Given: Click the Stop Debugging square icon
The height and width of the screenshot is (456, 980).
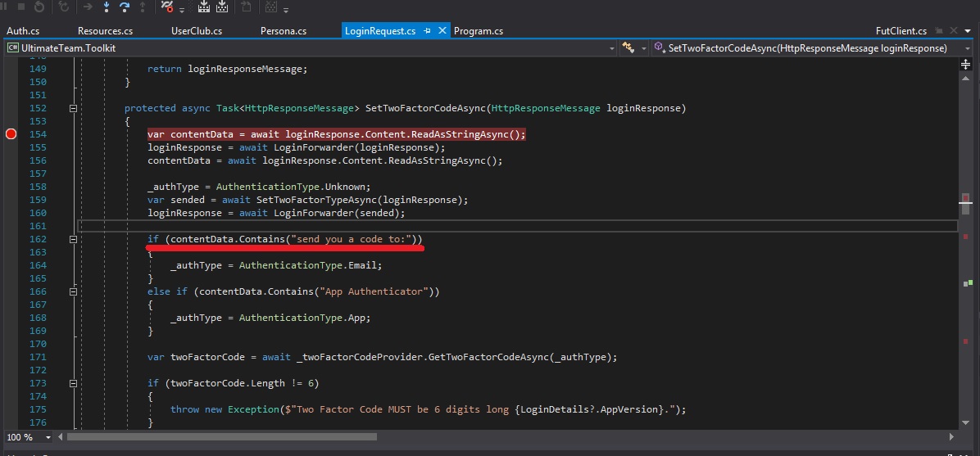Looking at the screenshot, I should click(20, 7).
